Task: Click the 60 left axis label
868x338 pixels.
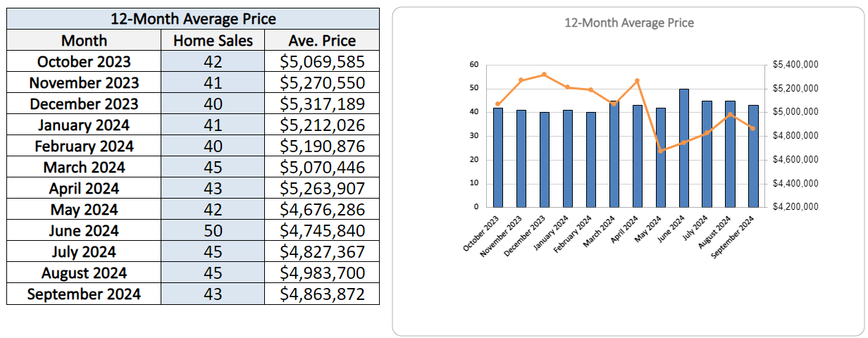Action: 473,65
